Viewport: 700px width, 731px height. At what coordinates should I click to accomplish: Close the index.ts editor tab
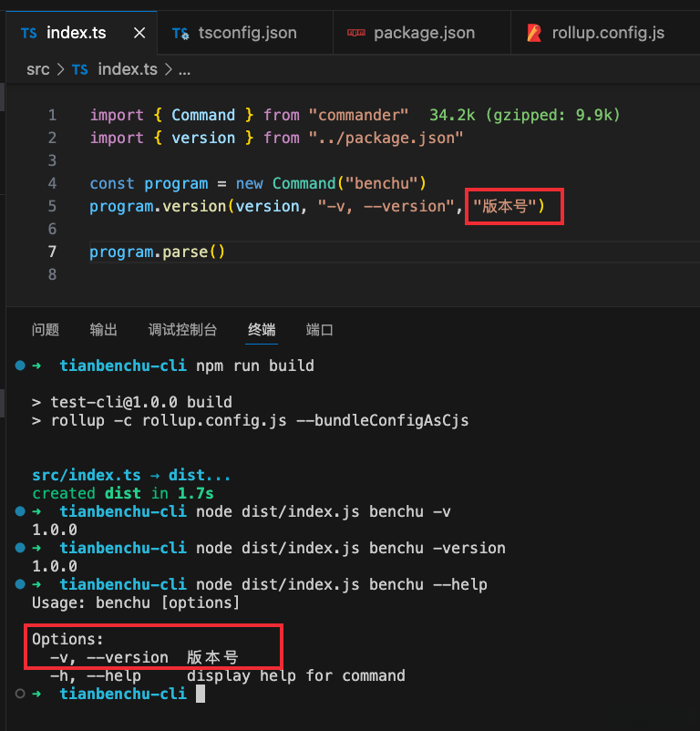tap(139, 33)
